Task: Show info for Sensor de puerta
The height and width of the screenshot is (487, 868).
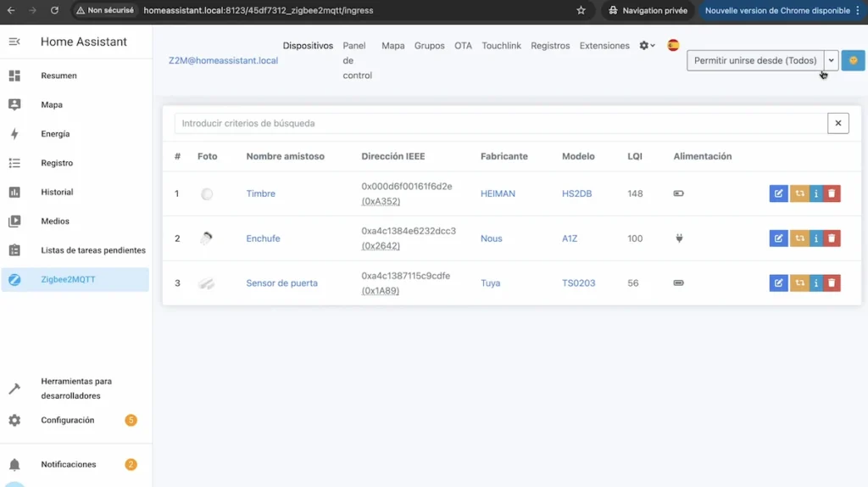Action: coord(816,283)
